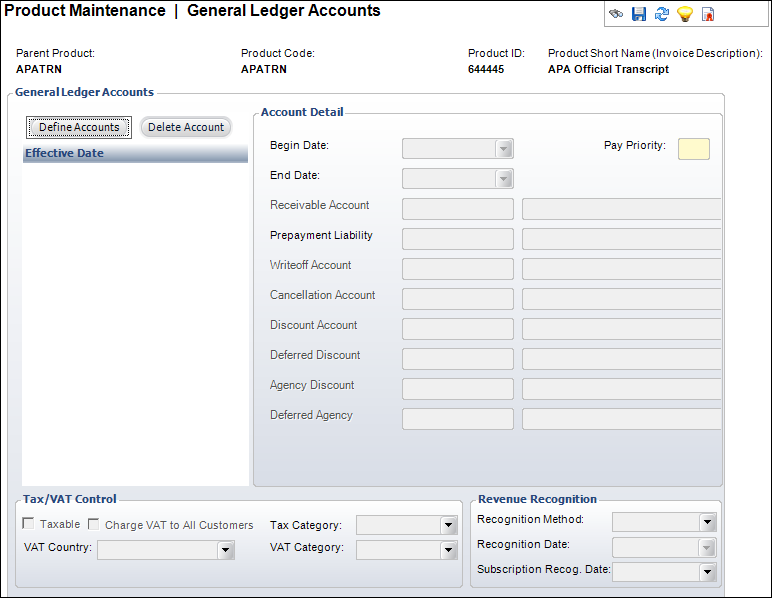Save with the blue floppy disk icon
Image resolution: width=772 pixels, height=598 pixels.
tap(639, 14)
